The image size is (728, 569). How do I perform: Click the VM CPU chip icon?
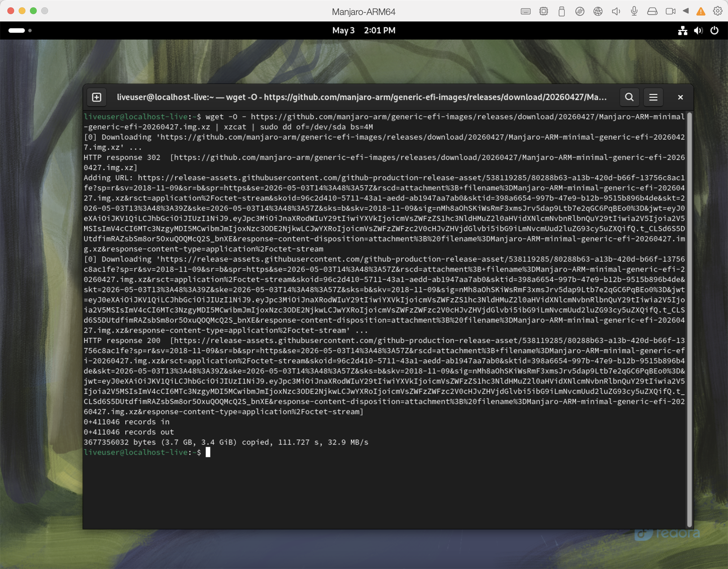click(543, 11)
